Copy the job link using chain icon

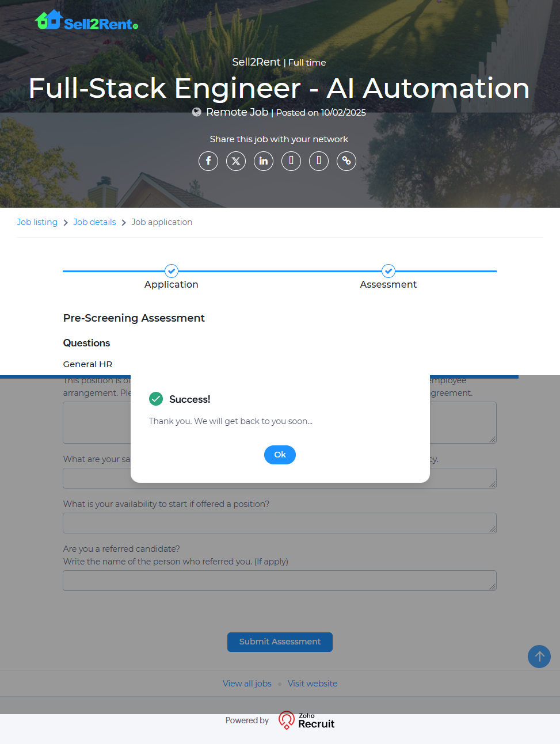pos(346,161)
